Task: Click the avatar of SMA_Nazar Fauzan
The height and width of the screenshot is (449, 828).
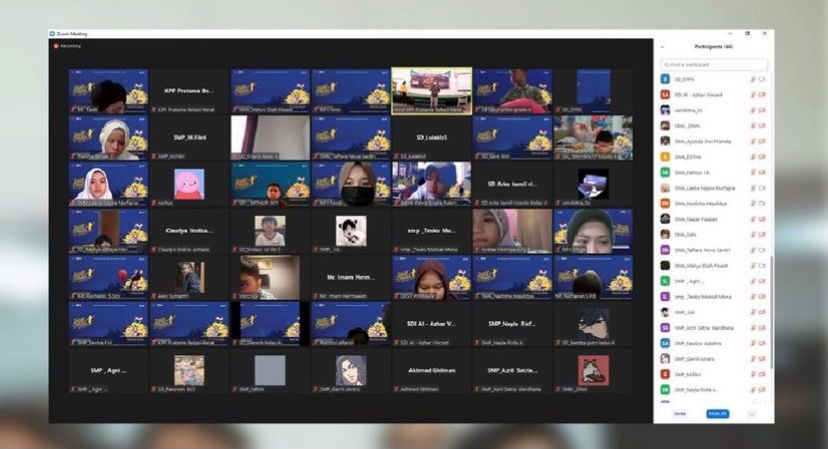Action: coord(665,218)
